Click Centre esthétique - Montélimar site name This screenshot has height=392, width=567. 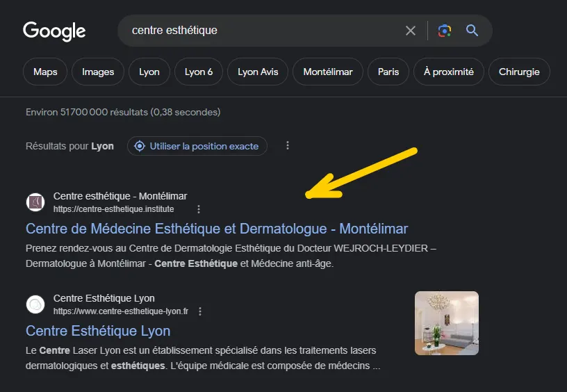[120, 196]
